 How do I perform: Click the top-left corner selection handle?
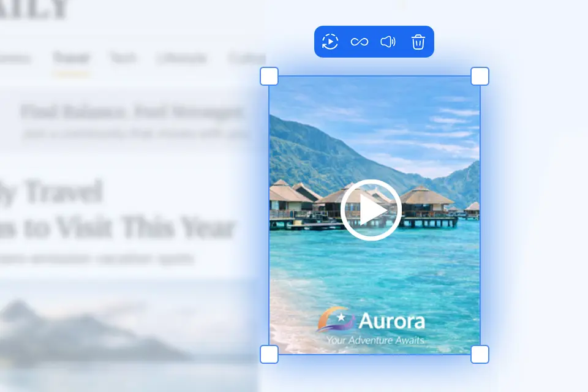(269, 76)
